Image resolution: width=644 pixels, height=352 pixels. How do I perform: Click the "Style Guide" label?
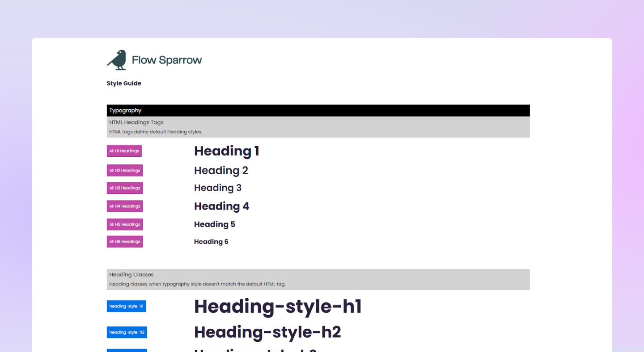tap(123, 83)
